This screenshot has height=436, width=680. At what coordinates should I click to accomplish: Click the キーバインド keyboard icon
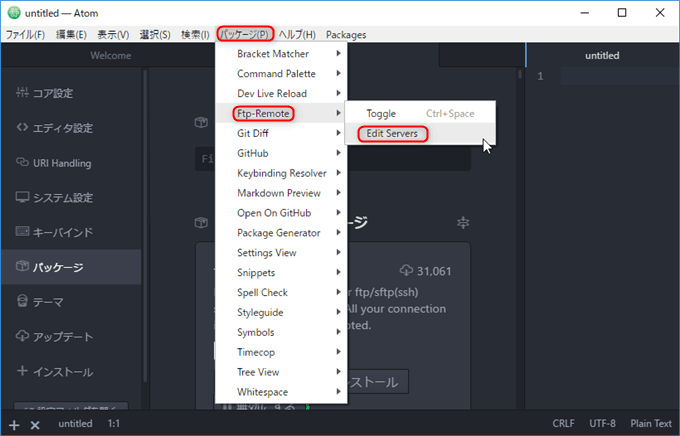pyautogui.click(x=22, y=231)
